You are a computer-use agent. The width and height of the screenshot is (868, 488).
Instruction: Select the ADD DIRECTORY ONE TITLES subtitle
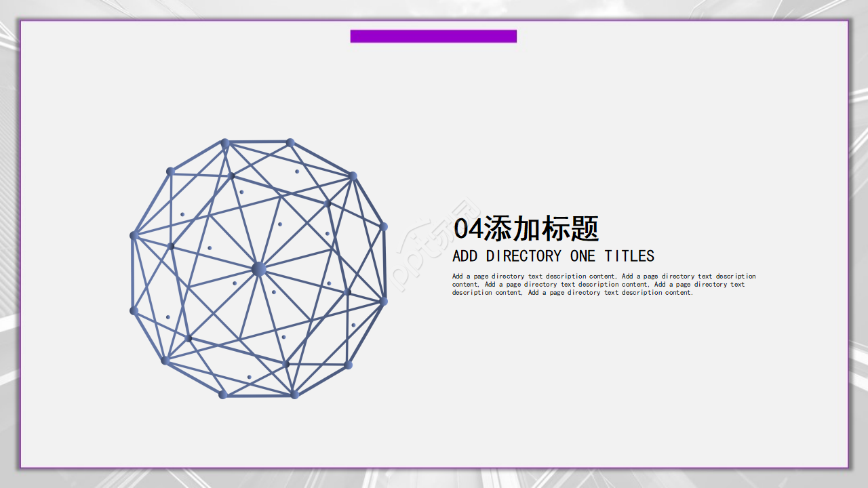point(553,256)
